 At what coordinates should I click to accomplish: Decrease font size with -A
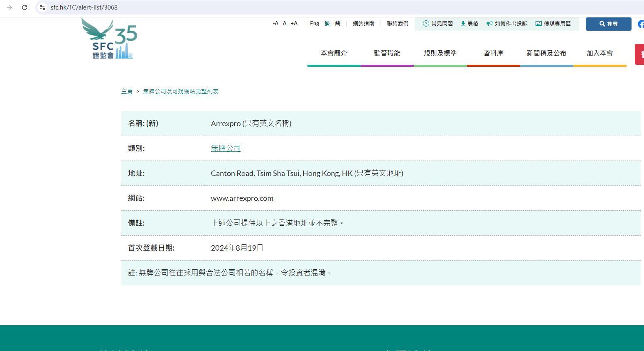point(275,24)
